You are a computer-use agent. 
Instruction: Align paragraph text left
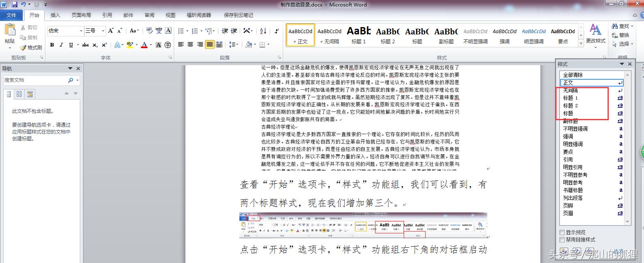coord(181,45)
